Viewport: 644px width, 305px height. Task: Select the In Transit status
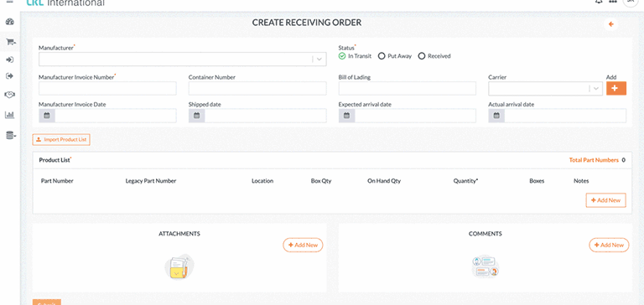click(x=355, y=56)
